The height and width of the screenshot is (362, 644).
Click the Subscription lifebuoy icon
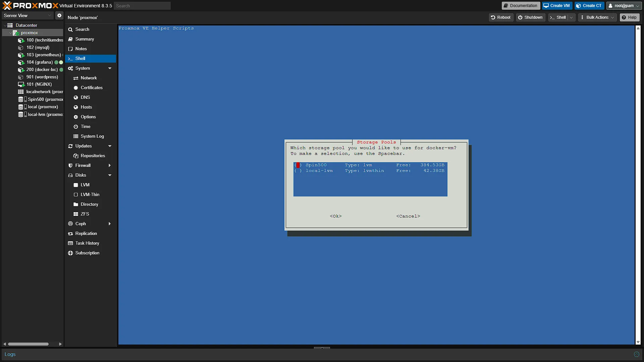click(x=70, y=253)
